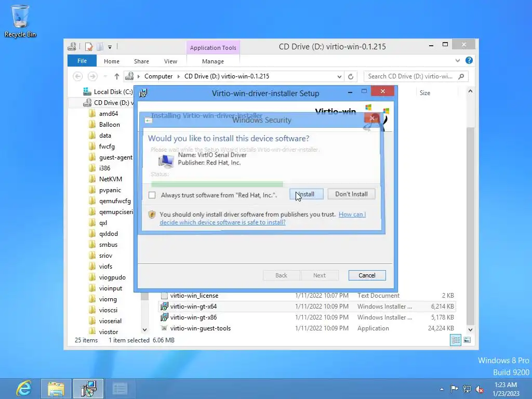Click Explorer window title bar drive icon
Viewport: 532px width, 399px height.
coord(72,47)
